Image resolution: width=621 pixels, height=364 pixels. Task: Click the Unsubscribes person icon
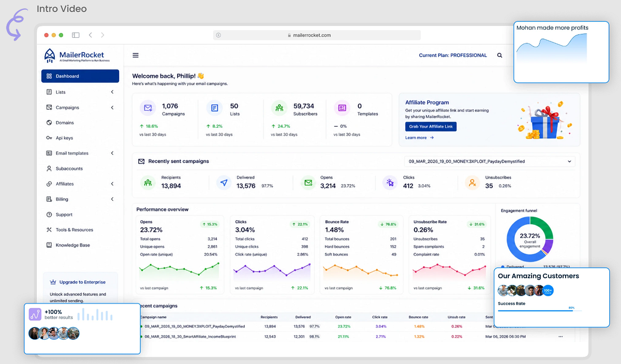pos(472,182)
